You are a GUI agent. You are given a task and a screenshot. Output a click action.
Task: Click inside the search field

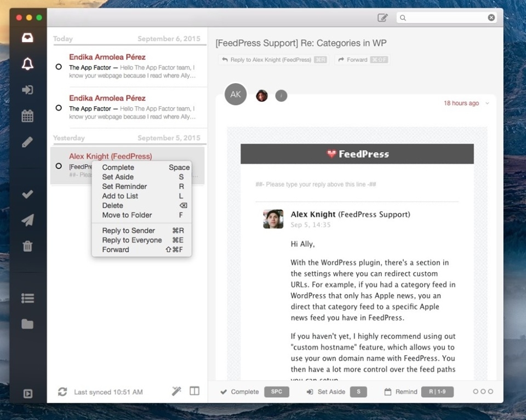[x=447, y=18]
